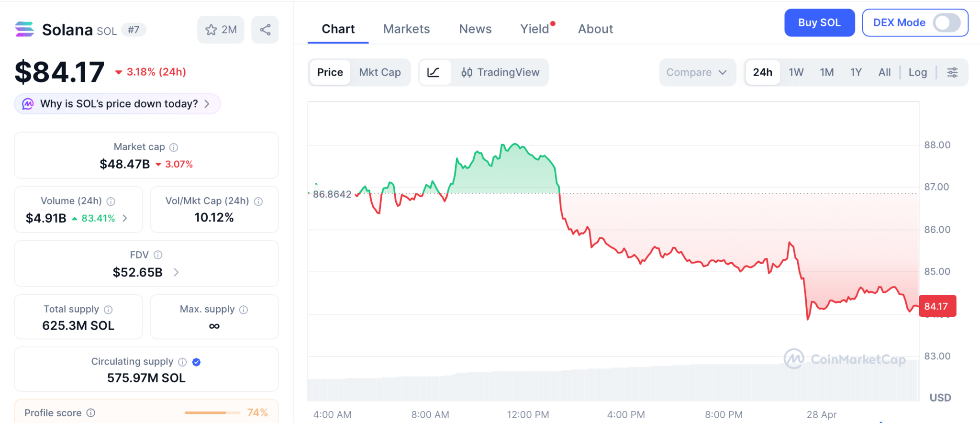Click Max. supply info icon
The width and height of the screenshot is (980, 423).
click(244, 310)
